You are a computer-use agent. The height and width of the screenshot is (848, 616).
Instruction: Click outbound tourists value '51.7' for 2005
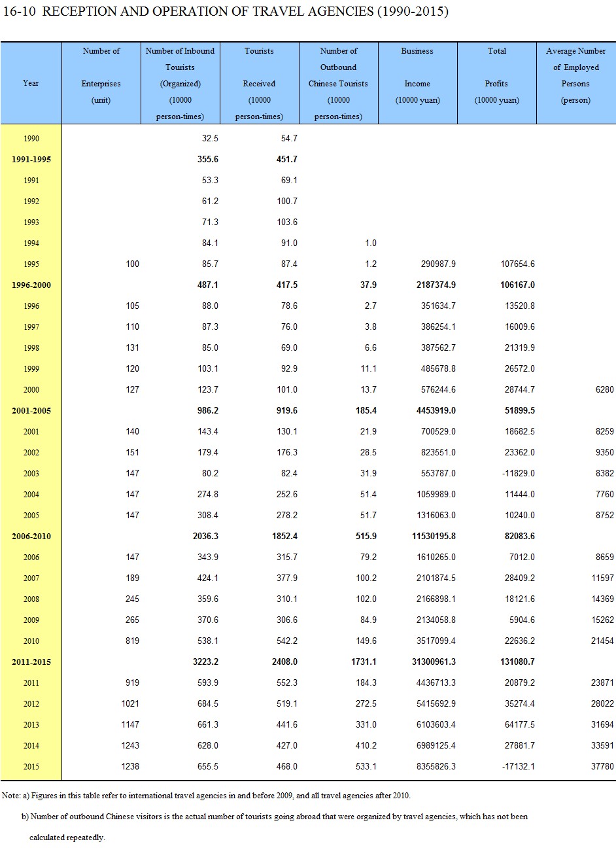368,516
